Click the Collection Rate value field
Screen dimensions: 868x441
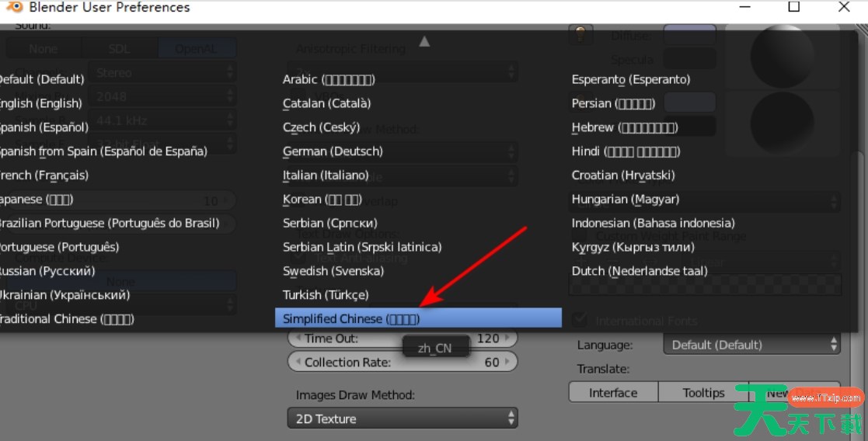point(402,362)
